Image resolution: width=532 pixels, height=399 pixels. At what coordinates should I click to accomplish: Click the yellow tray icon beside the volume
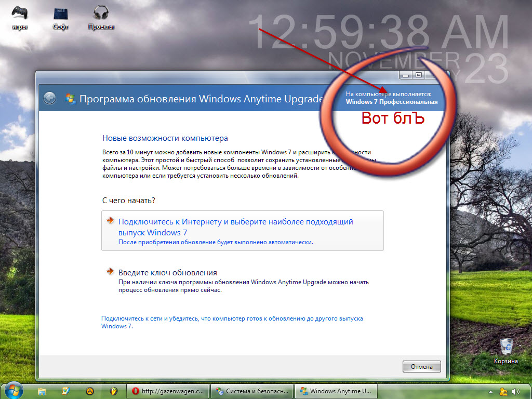503,392
